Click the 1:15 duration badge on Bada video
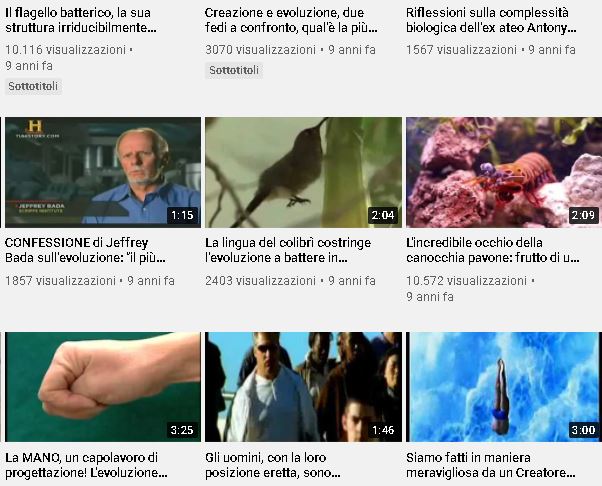The height and width of the screenshot is (486, 602). pyautogui.click(x=182, y=215)
